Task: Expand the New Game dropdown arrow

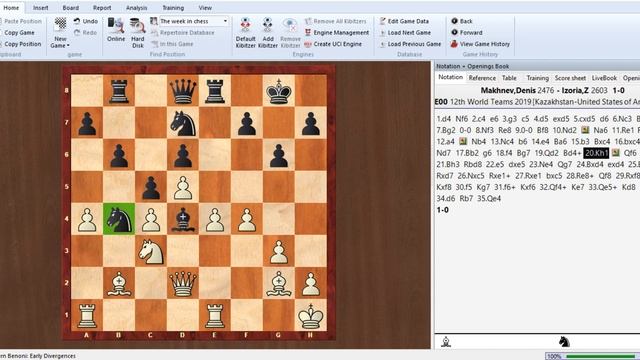Action: pyautogui.click(x=68, y=46)
